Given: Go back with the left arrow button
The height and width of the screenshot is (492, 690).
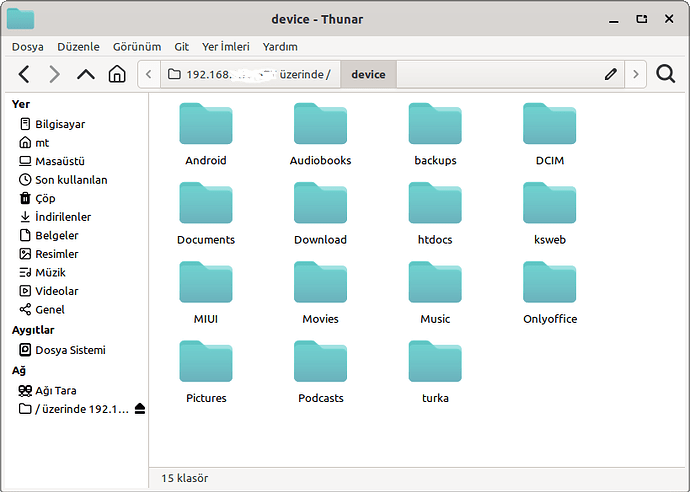Looking at the screenshot, I should [x=25, y=74].
